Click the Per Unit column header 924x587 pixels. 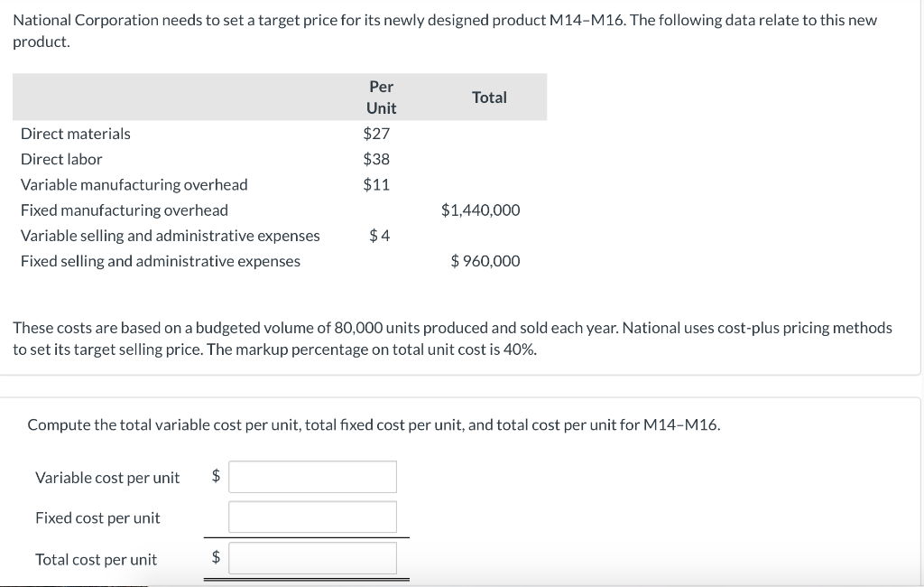click(382, 97)
